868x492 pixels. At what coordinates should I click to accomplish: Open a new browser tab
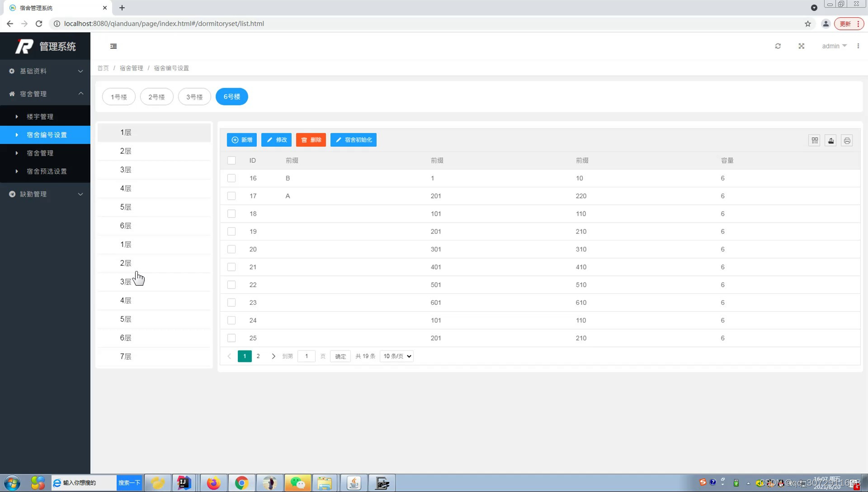[122, 8]
